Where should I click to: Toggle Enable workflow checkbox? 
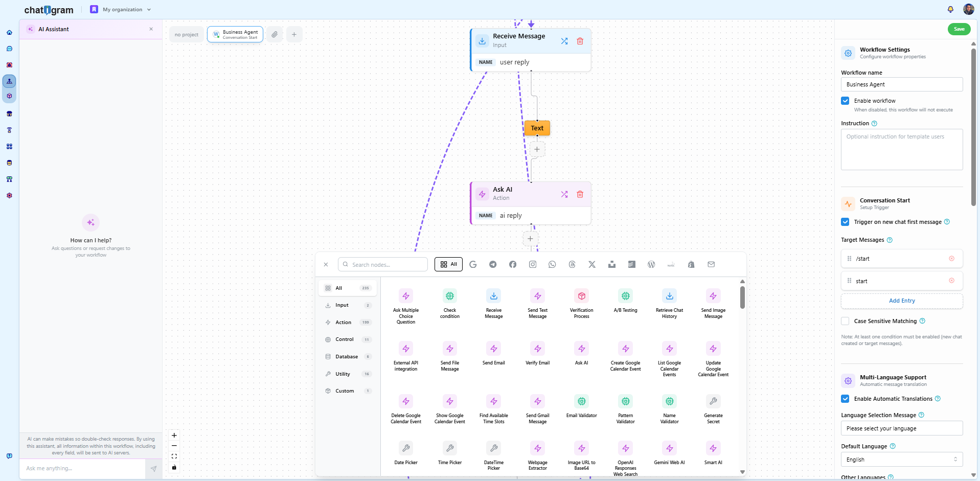coord(846,101)
